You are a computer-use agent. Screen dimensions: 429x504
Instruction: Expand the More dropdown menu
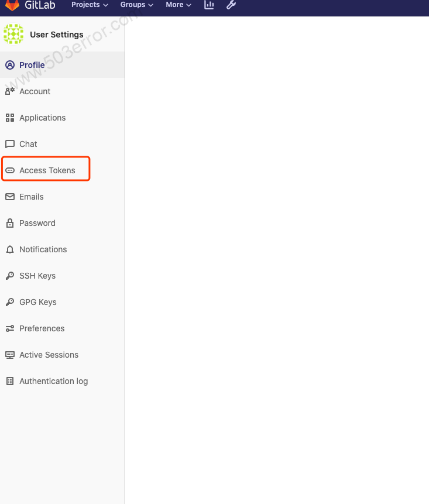pos(178,5)
